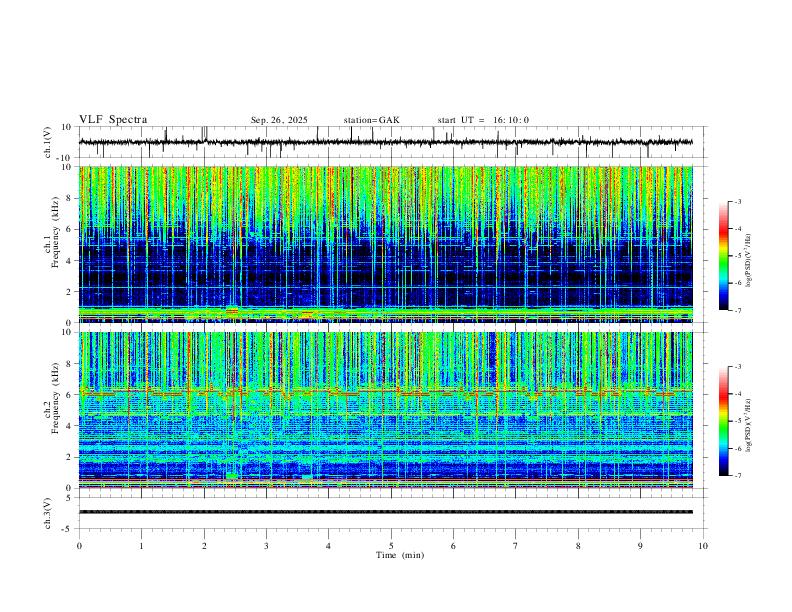Select the lower colorbar log(PSD) label
The height and width of the screenshot is (612, 792).
coord(749,425)
